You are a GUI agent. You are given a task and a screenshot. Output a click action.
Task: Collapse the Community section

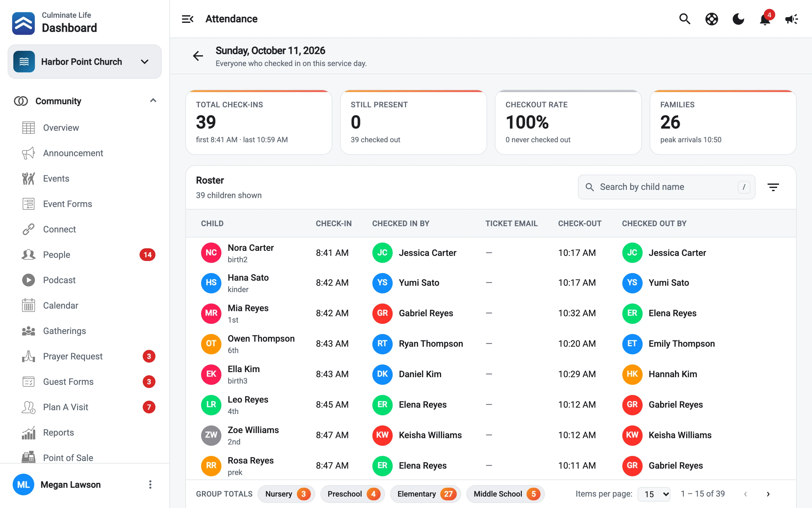pos(153,100)
